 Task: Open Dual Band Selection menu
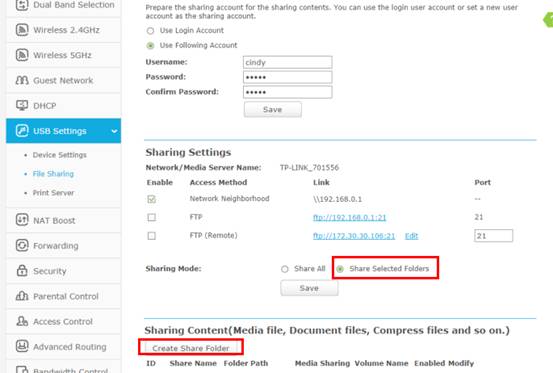[x=74, y=5]
